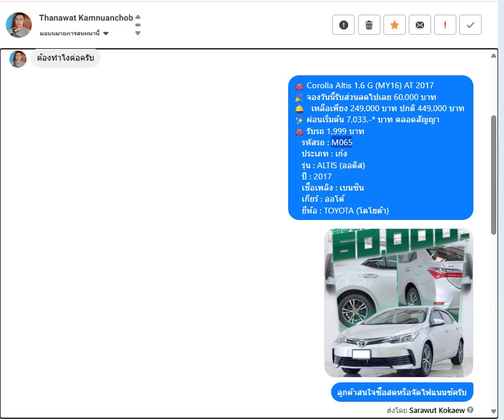Click the line ปี : 2017
This screenshot has width=504, height=420.
[316, 176]
